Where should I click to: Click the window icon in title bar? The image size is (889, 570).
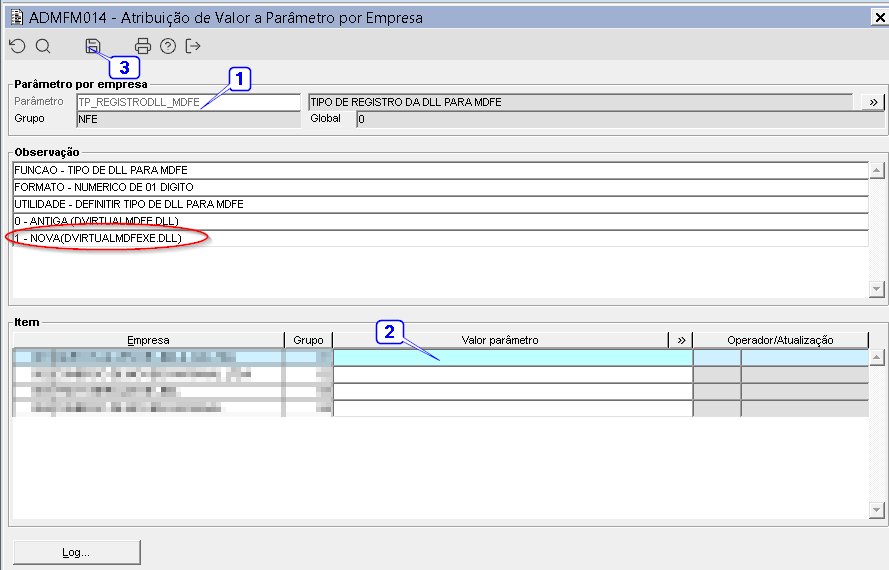(17, 18)
